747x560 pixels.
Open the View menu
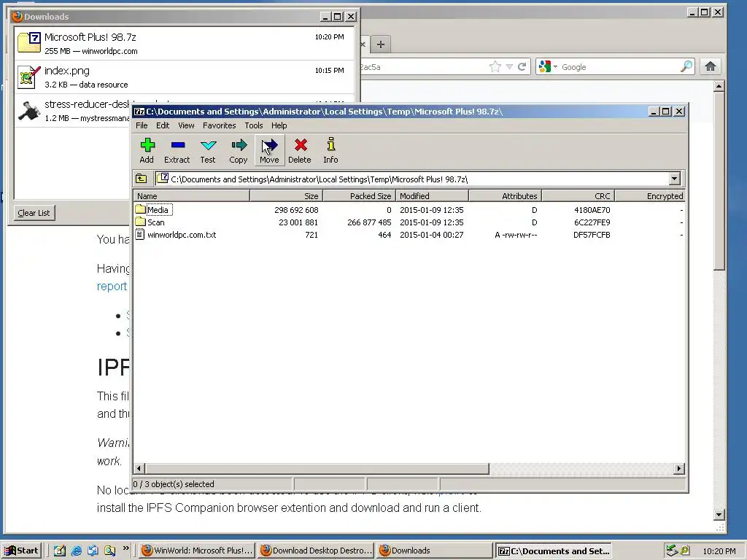(186, 125)
